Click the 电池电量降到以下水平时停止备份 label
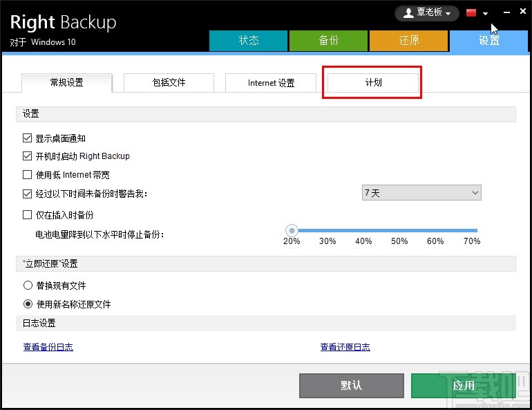The width and height of the screenshot is (532, 410). point(99,234)
